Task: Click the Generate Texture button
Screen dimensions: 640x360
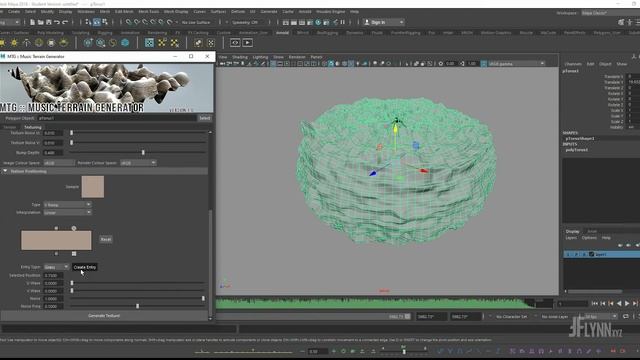Action: pyautogui.click(x=104, y=316)
